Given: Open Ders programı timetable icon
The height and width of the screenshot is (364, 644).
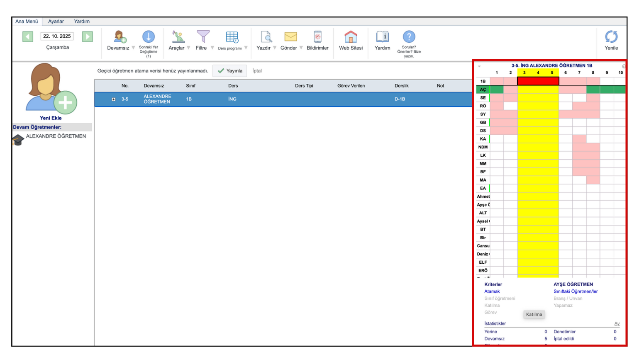Looking at the screenshot, I should (x=232, y=37).
